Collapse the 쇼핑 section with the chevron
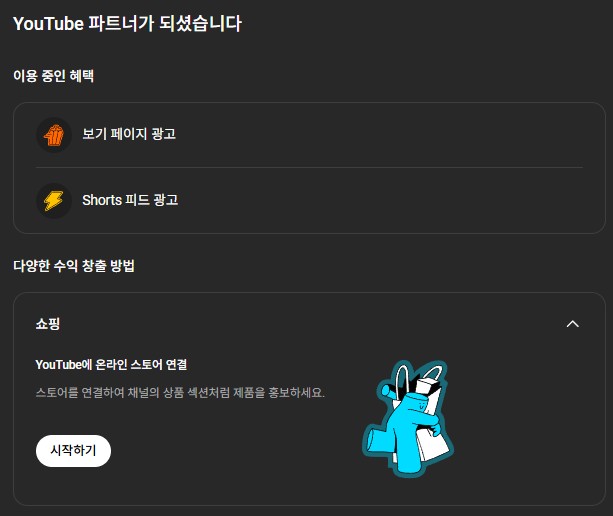This screenshot has height=516, width=613. (573, 324)
